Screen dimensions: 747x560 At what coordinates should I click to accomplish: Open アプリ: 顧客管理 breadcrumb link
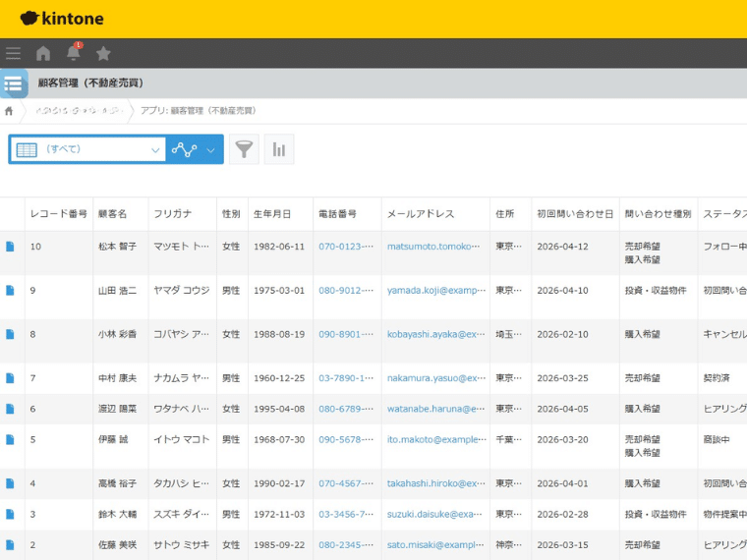coord(198,111)
